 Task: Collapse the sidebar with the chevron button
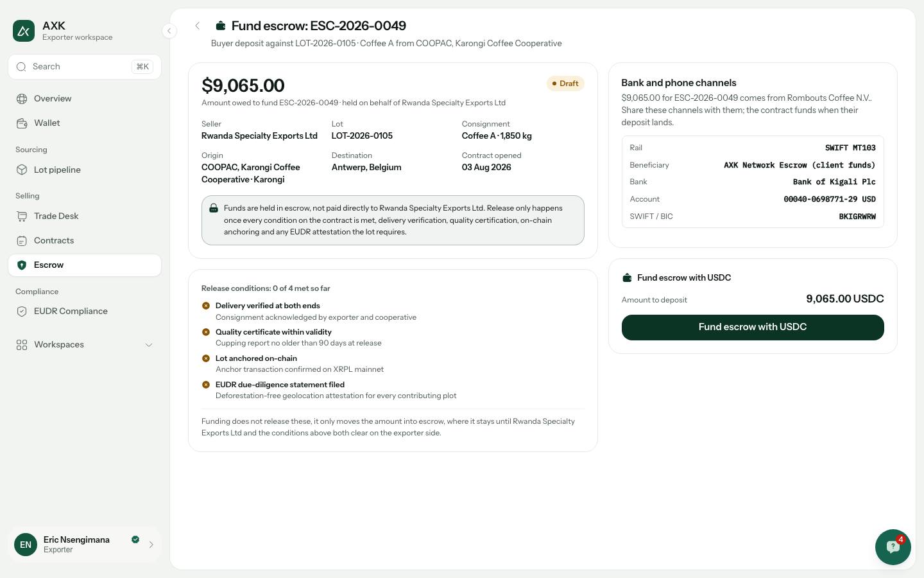pos(169,31)
